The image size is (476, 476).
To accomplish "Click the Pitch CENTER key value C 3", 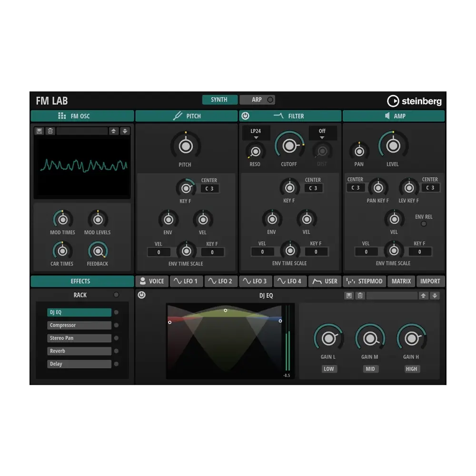I will point(209,188).
